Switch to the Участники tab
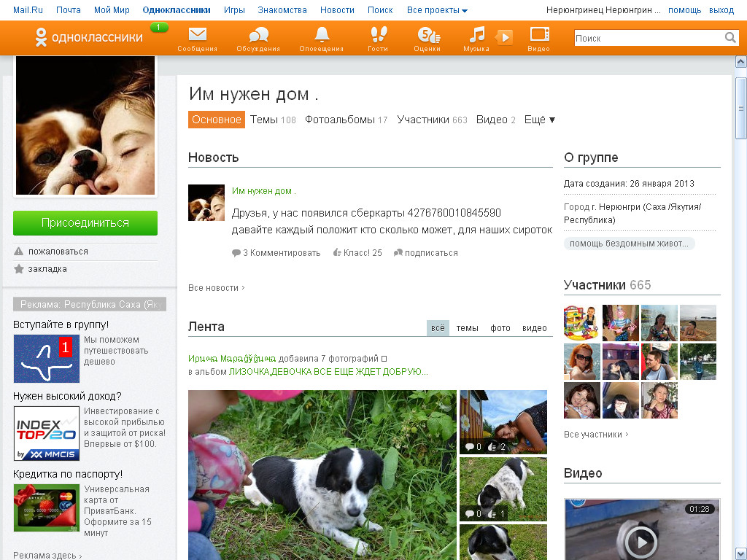Viewport: 747px width, 560px height. coord(431,120)
